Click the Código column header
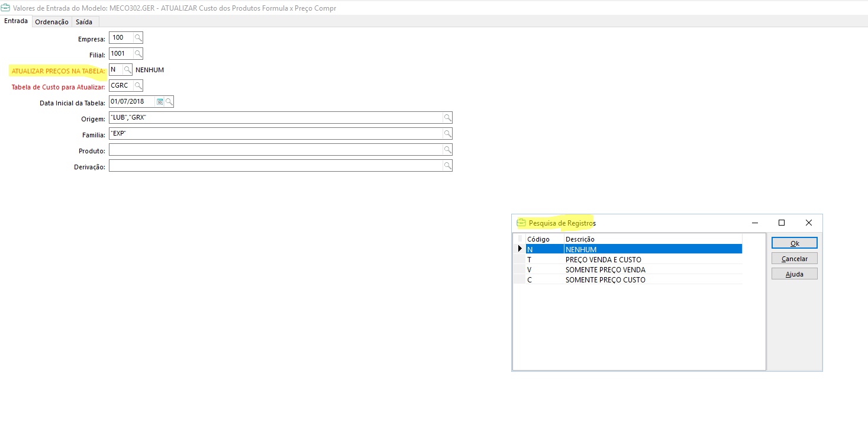The width and height of the screenshot is (868, 434). (x=544, y=239)
